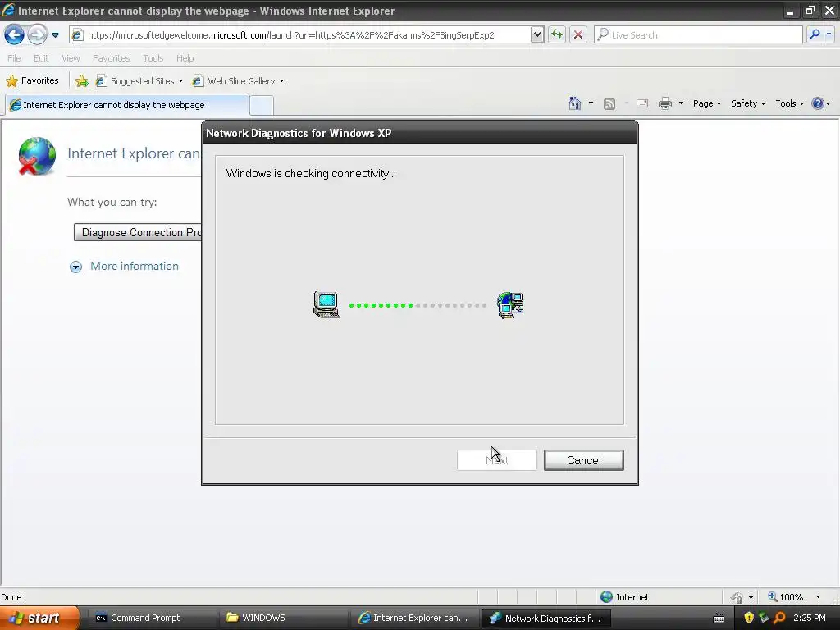Open the Windows start button
Viewport: 840px width, 630px height.
(39, 618)
